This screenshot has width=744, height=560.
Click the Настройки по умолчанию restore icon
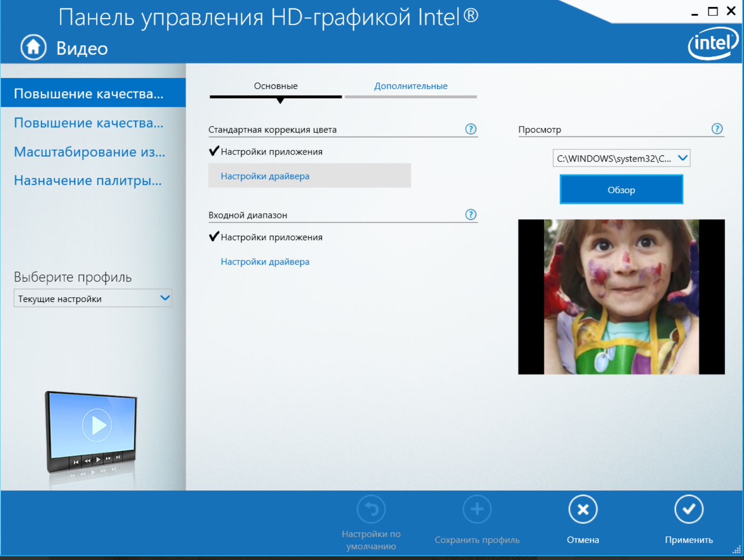[x=371, y=509]
